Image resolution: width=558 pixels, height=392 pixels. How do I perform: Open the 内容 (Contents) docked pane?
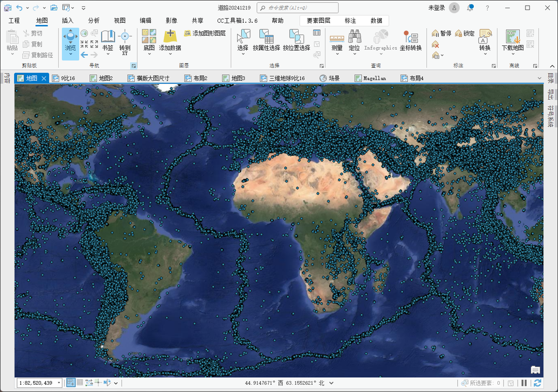(x=7, y=79)
